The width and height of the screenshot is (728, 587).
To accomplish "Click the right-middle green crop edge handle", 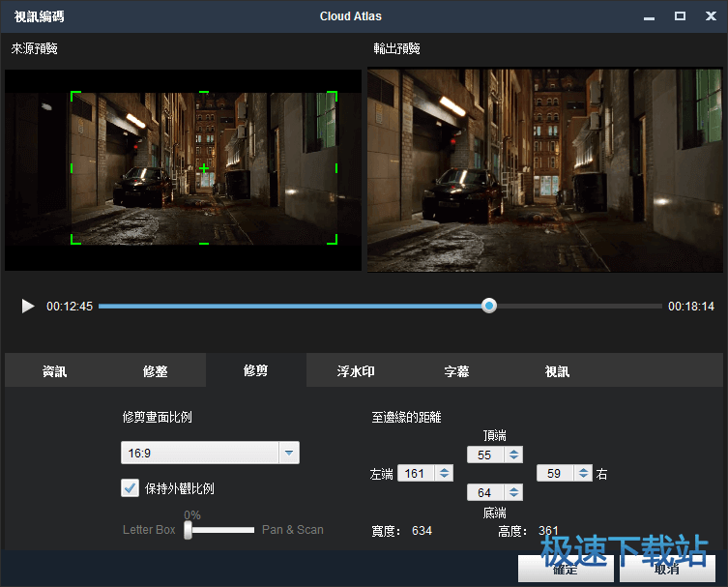I will [336, 168].
